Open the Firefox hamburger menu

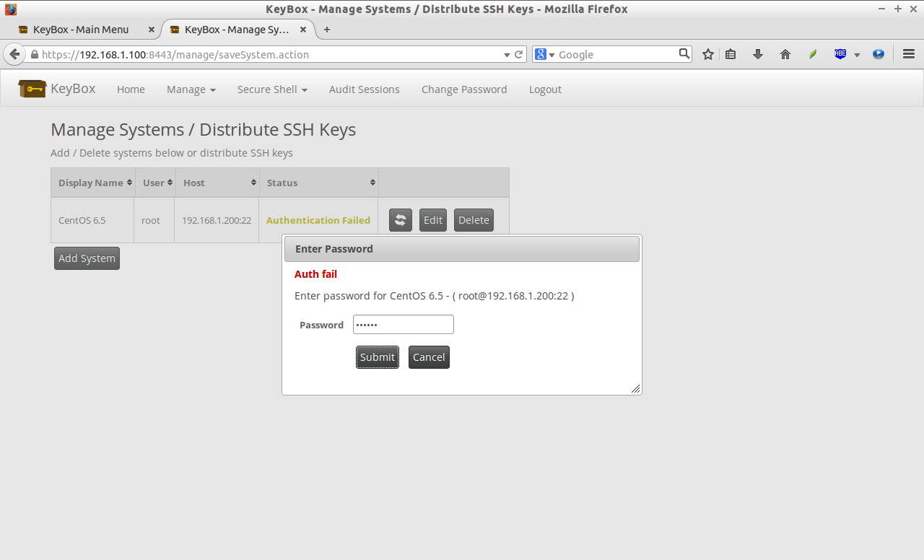(909, 54)
